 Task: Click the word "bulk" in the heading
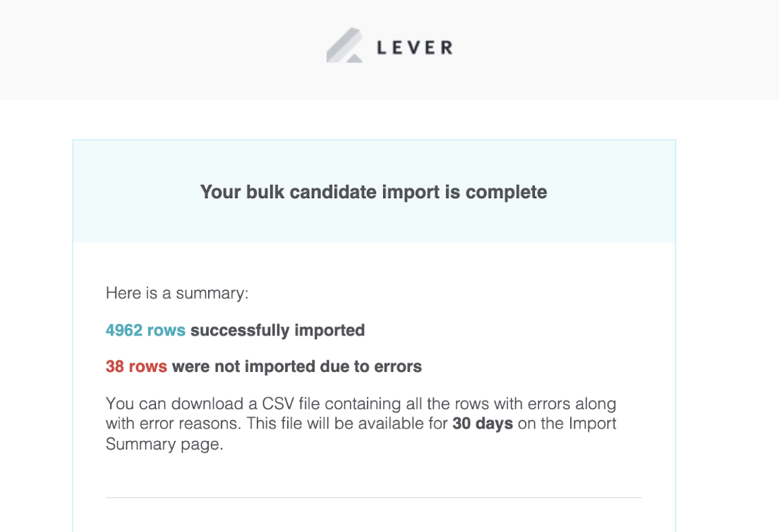265,192
